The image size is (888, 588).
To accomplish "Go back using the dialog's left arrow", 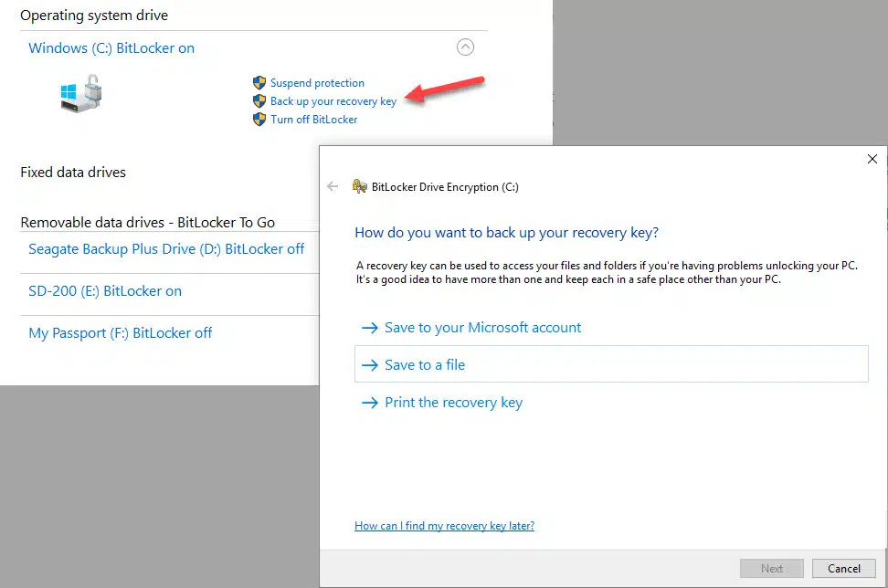I will point(333,186).
